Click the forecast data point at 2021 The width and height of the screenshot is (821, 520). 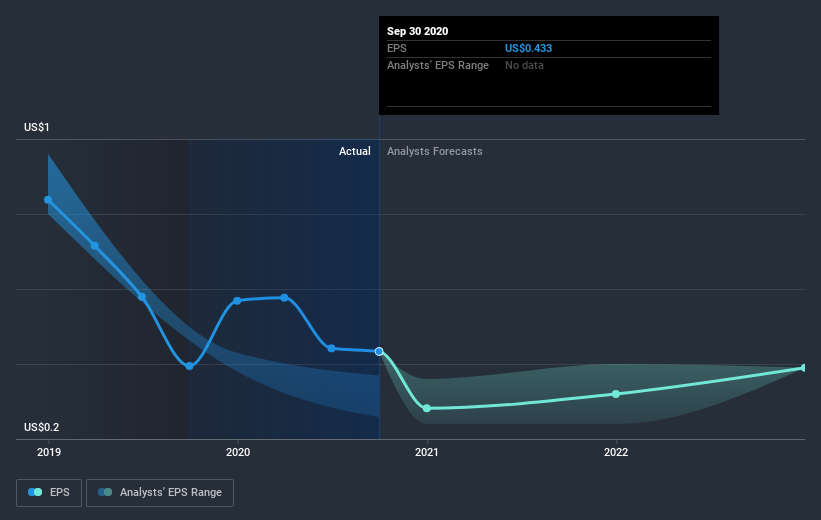(427, 408)
